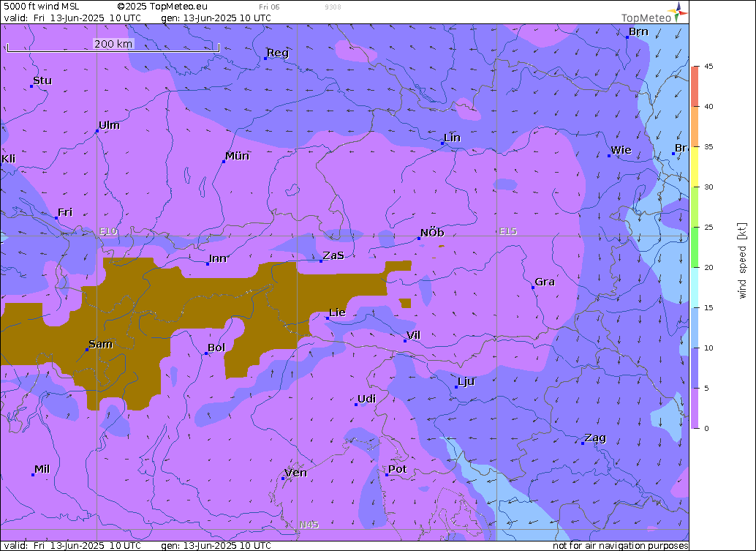Click the Brn city label

(x=639, y=32)
